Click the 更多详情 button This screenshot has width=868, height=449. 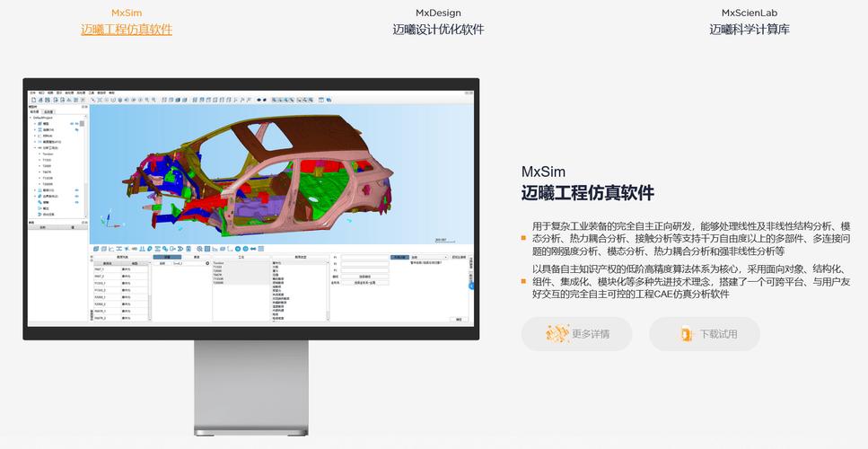tap(576, 334)
